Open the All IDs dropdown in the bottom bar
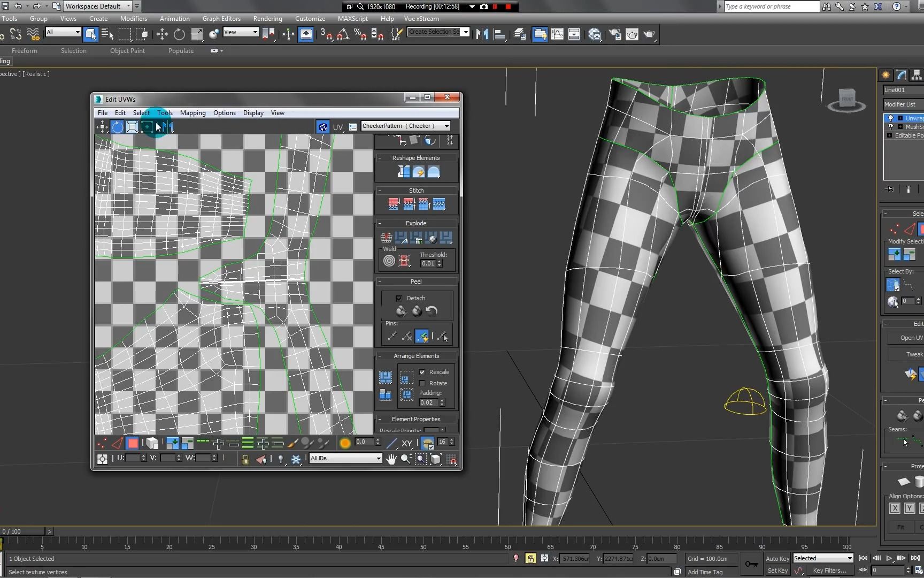Image resolution: width=924 pixels, height=578 pixels. (345, 459)
